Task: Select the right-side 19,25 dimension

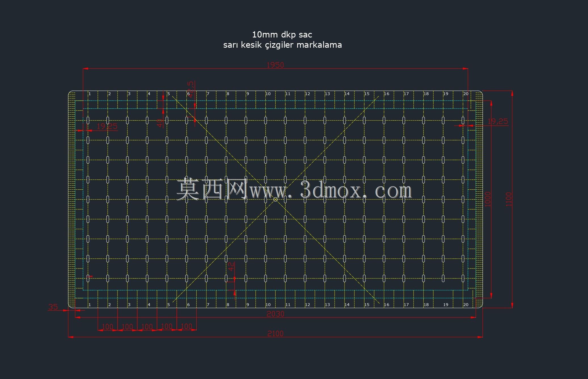Action: (x=498, y=122)
